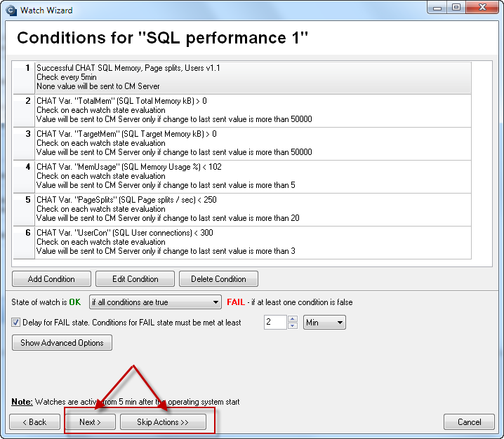Click the green OK state label
This screenshot has width=504, height=439.
click(x=75, y=302)
